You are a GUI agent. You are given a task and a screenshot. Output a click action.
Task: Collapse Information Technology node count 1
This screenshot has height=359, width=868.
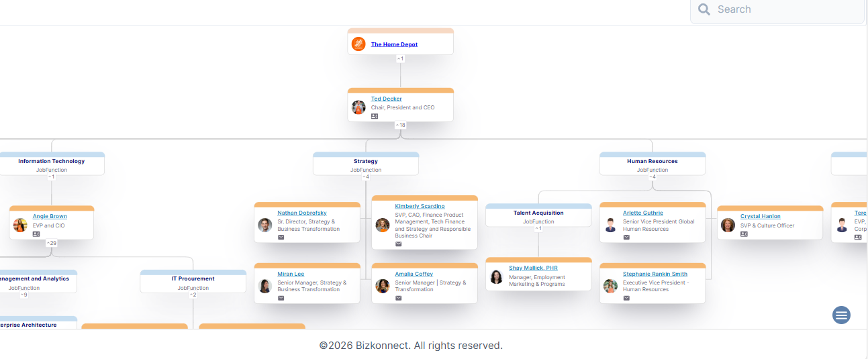click(x=52, y=176)
